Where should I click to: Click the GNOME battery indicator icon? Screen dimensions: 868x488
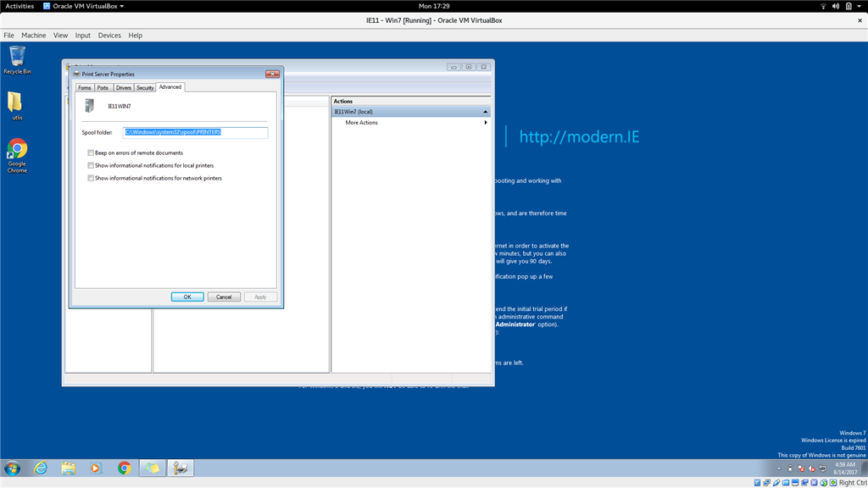(849, 6)
